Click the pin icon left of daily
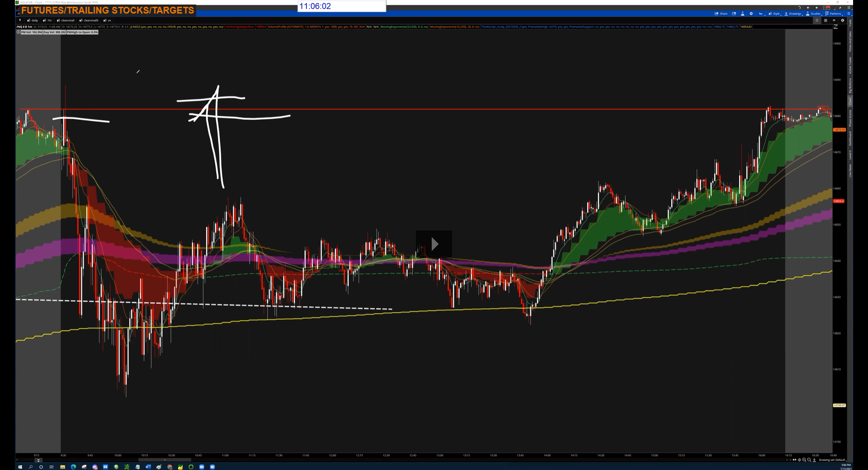The height and width of the screenshot is (470, 868). (20, 20)
